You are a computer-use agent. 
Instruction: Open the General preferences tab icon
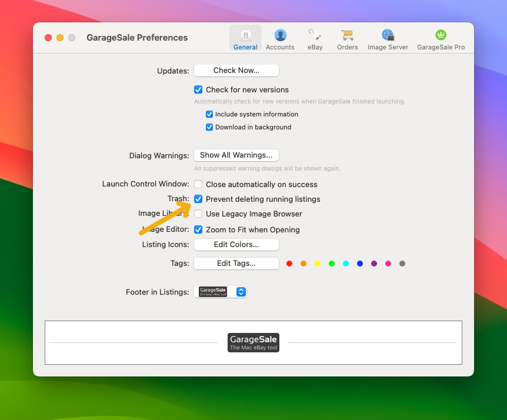(x=245, y=38)
